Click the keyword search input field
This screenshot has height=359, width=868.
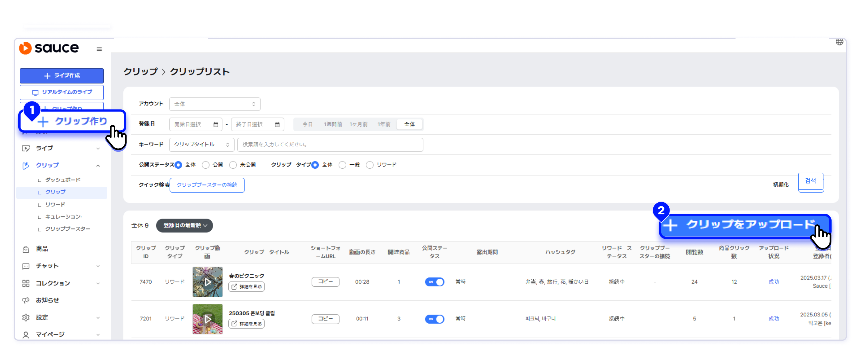pyautogui.click(x=330, y=145)
